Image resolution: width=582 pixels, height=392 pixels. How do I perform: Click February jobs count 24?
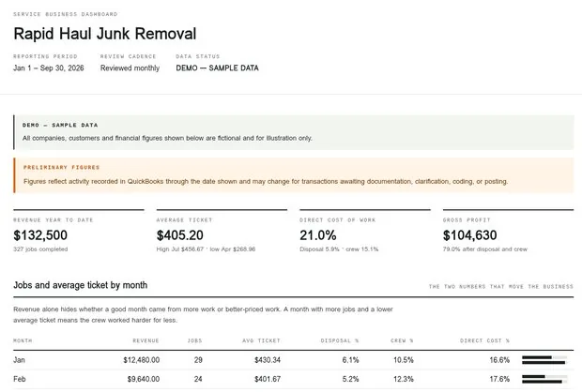point(198,379)
